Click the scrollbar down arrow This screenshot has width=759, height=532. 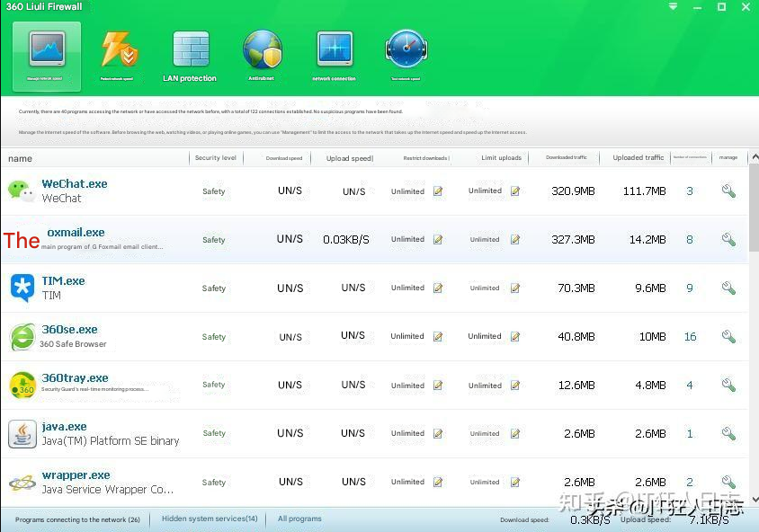[x=755, y=500]
